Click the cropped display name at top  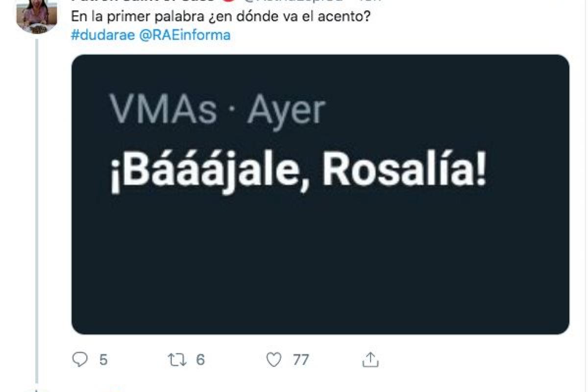point(143,1)
